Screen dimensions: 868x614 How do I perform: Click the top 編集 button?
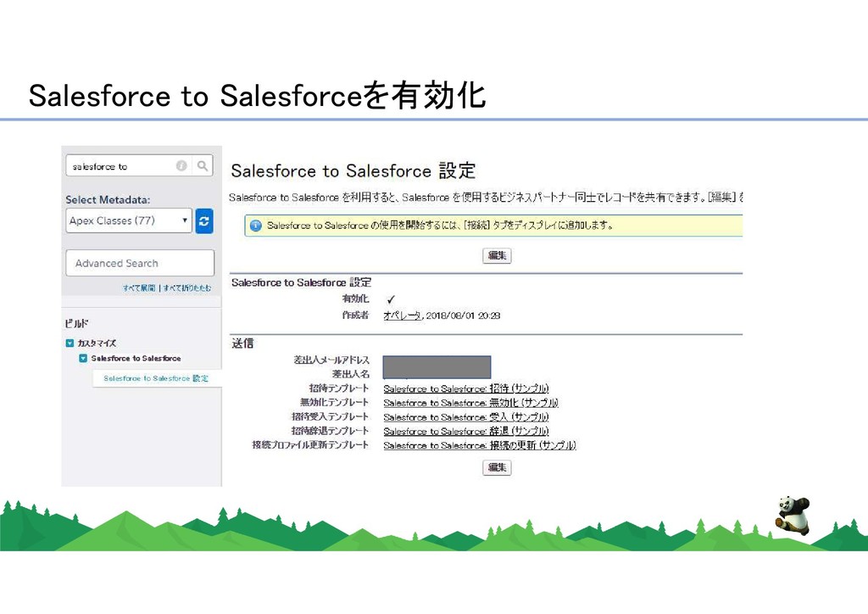point(497,255)
